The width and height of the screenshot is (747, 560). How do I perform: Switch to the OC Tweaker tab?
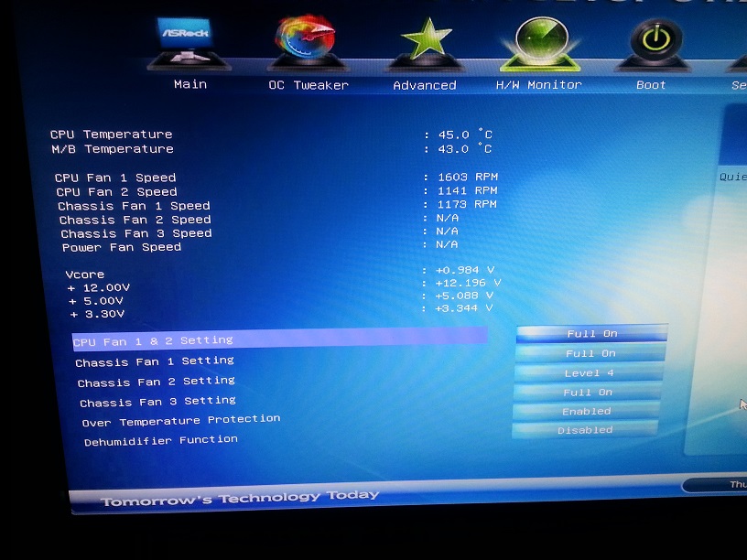[309, 85]
